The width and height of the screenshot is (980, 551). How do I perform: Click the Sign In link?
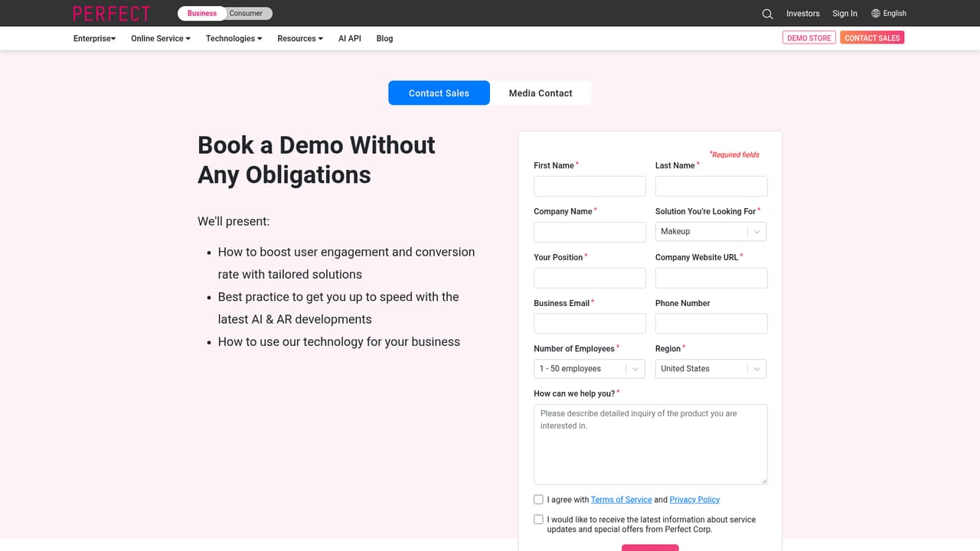point(844,13)
